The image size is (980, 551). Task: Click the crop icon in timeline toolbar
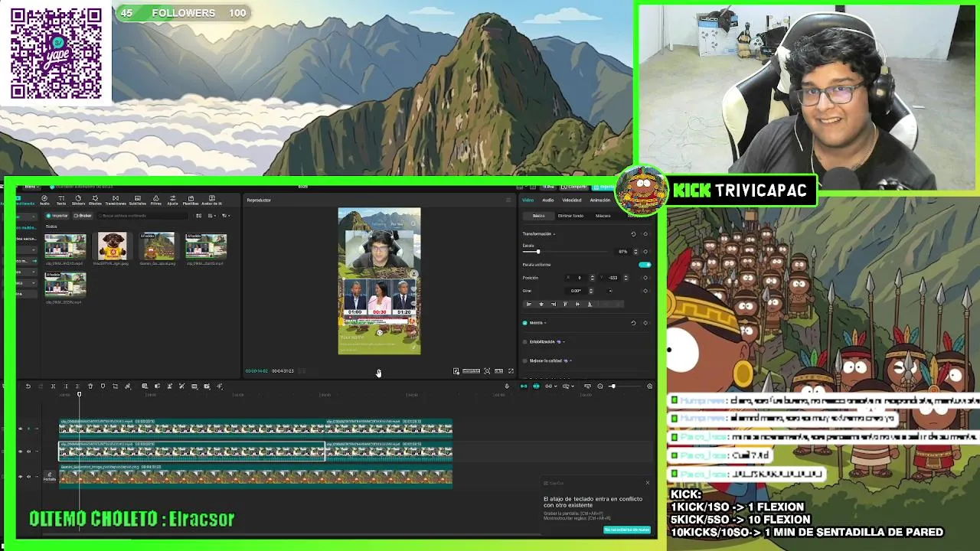click(116, 386)
